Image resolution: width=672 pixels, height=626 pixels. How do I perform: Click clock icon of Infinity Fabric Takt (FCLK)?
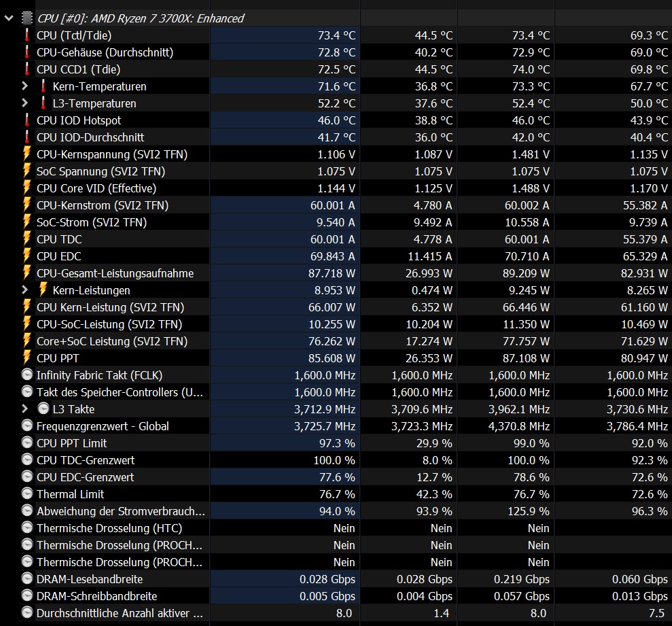(27, 375)
